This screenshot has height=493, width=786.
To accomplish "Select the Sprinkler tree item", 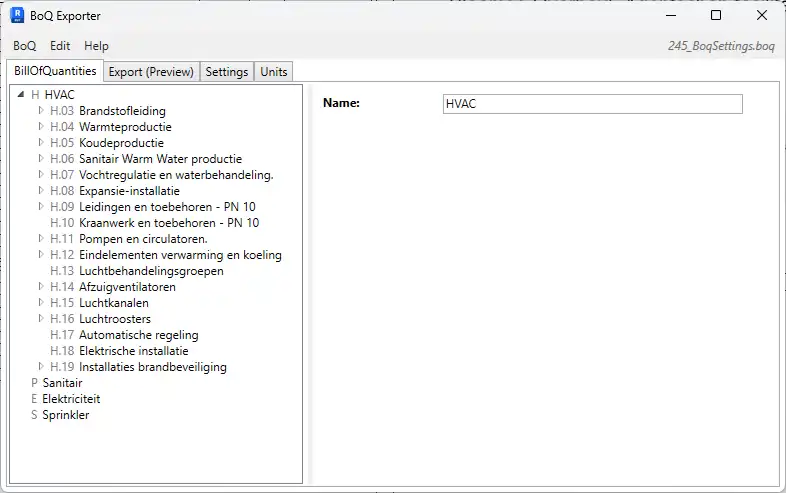I will pos(65,415).
